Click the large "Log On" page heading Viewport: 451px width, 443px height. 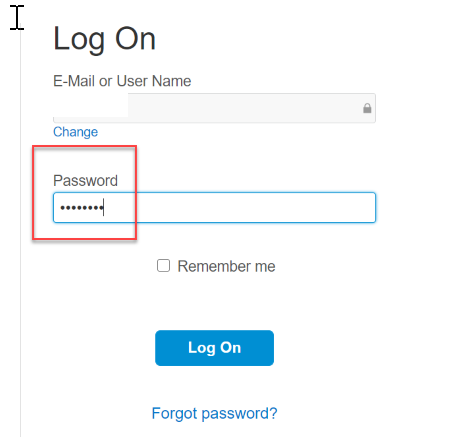tap(104, 39)
